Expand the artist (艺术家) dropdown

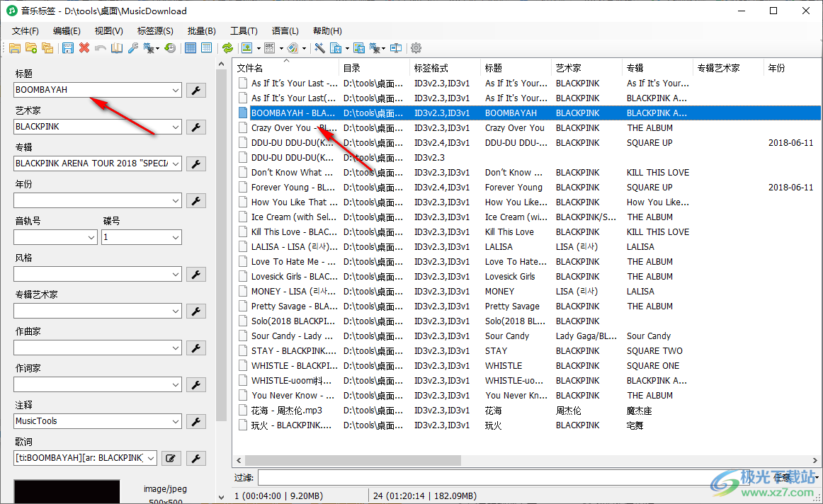176,127
